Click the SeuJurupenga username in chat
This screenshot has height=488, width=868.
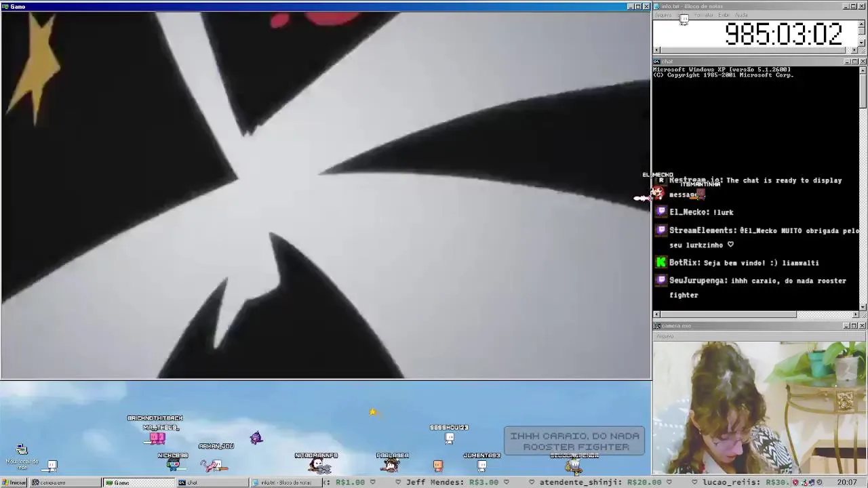[697, 281]
